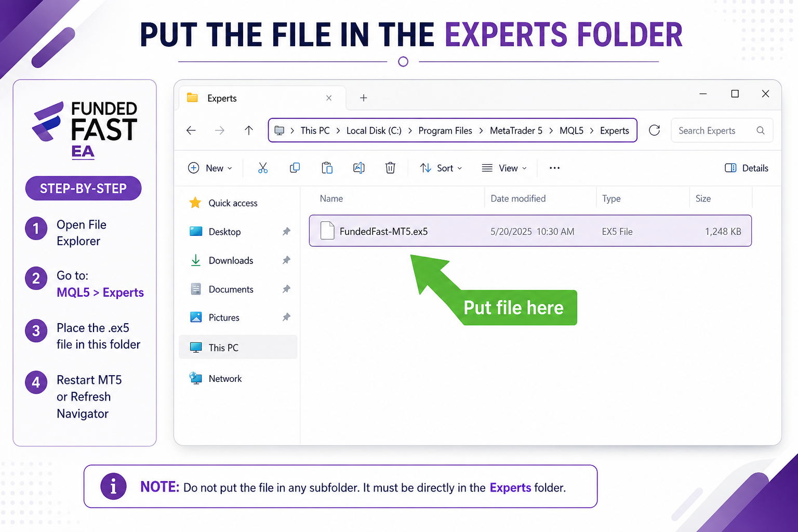The height and width of the screenshot is (532, 798).
Task: Toggle the Details pane
Action: tap(747, 168)
